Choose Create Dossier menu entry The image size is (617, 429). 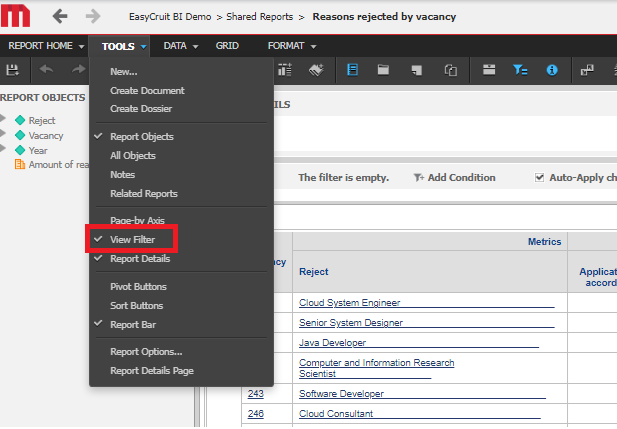coord(141,109)
